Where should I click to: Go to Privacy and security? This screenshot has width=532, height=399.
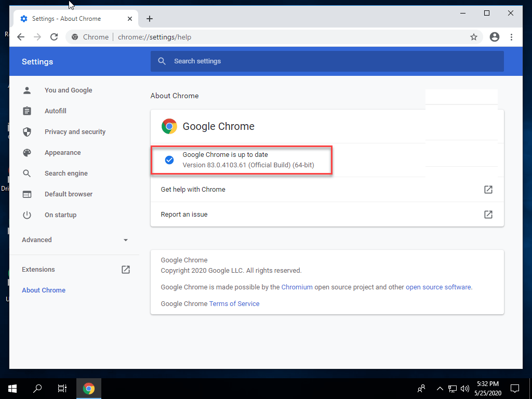click(x=75, y=131)
